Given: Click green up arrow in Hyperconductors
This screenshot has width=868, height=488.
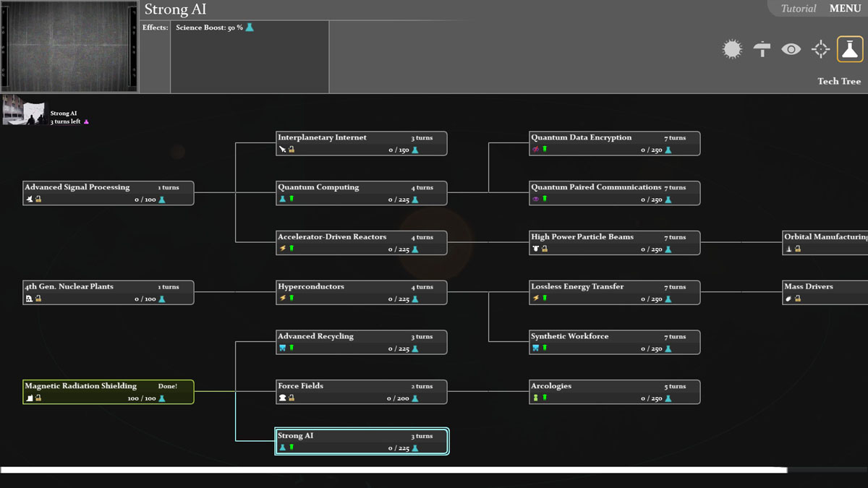Looking at the screenshot, I should click(292, 299).
